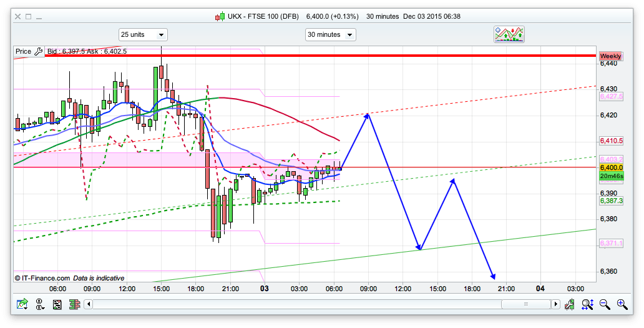Zoom out with the minus magnifier

pos(604,304)
